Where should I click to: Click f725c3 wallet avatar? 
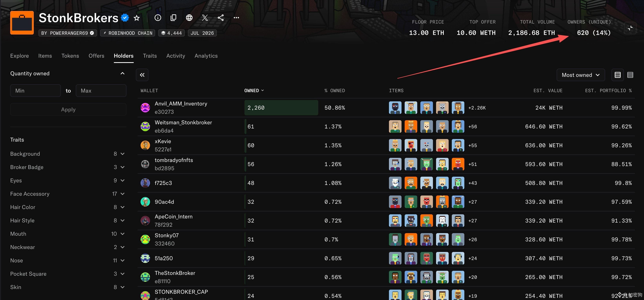coord(145,183)
